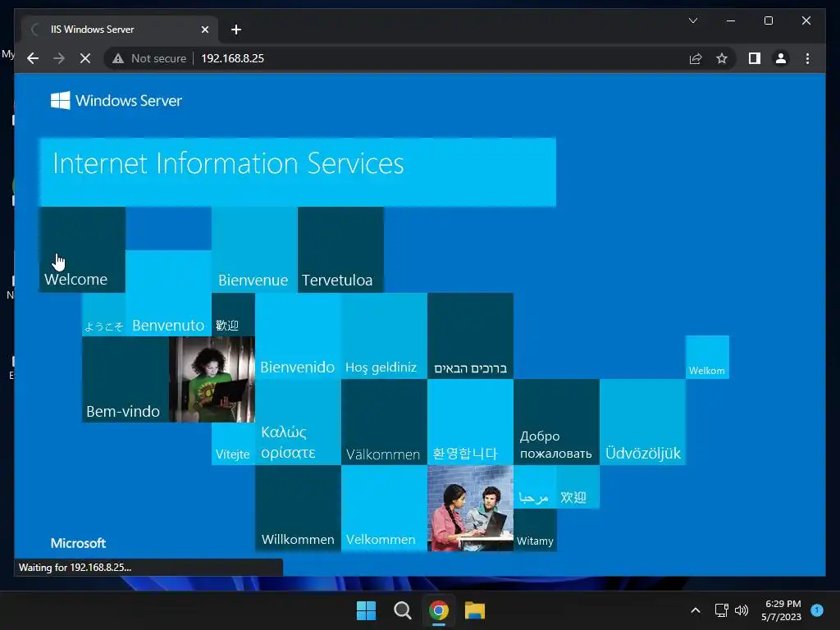Click the 欢迎 tile
The image size is (840, 630).
[578, 487]
